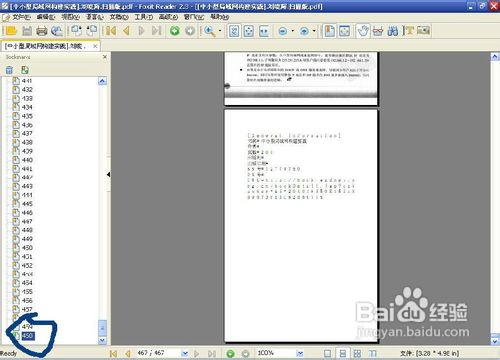Click the Actual Size page icon
Viewport: 500px width, 360px height.
(x=234, y=31)
